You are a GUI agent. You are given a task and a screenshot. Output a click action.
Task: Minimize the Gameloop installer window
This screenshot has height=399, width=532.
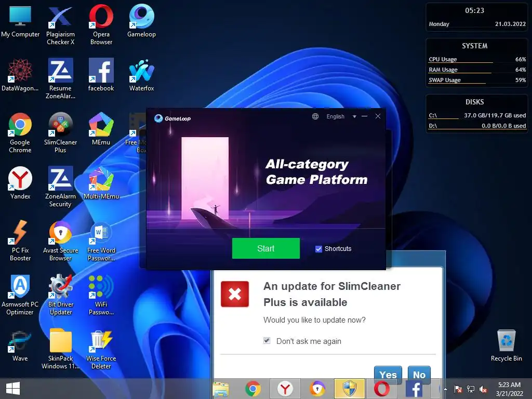click(364, 116)
